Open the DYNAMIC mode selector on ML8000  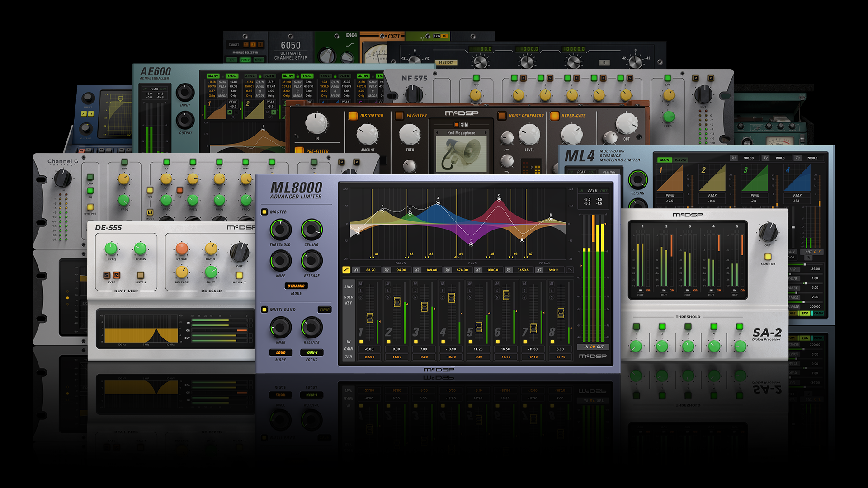point(296,286)
